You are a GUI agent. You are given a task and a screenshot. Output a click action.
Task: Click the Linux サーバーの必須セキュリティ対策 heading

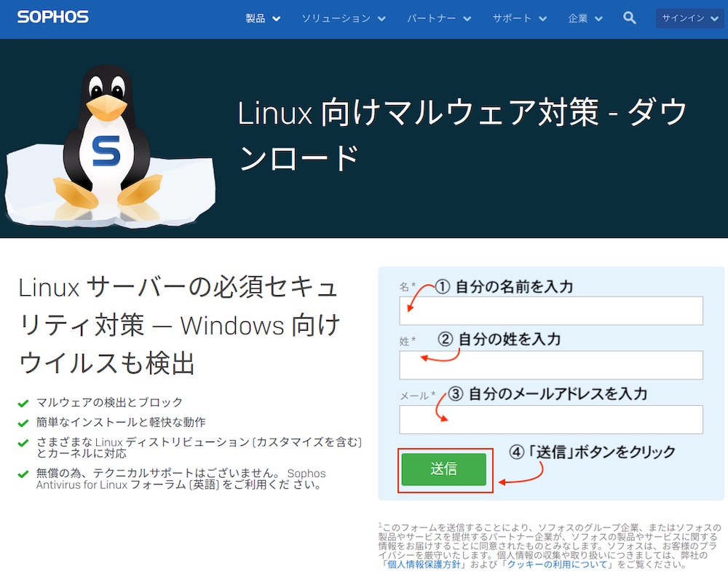(179, 325)
